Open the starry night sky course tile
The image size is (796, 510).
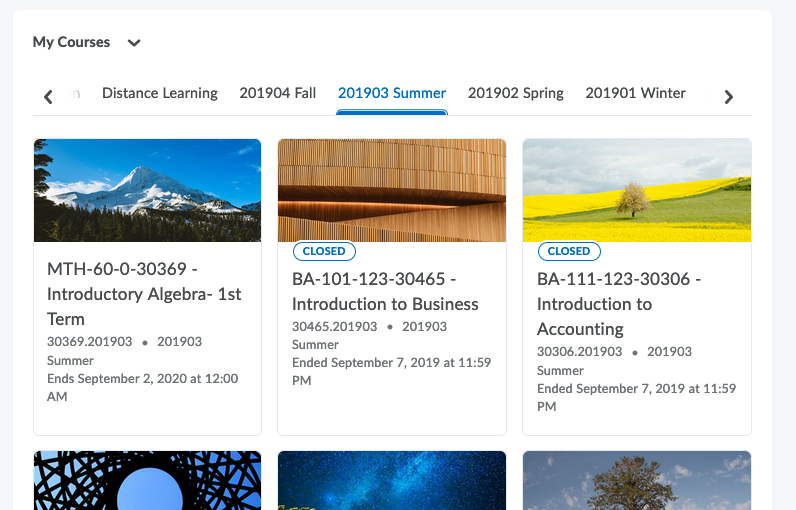click(x=391, y=481)
